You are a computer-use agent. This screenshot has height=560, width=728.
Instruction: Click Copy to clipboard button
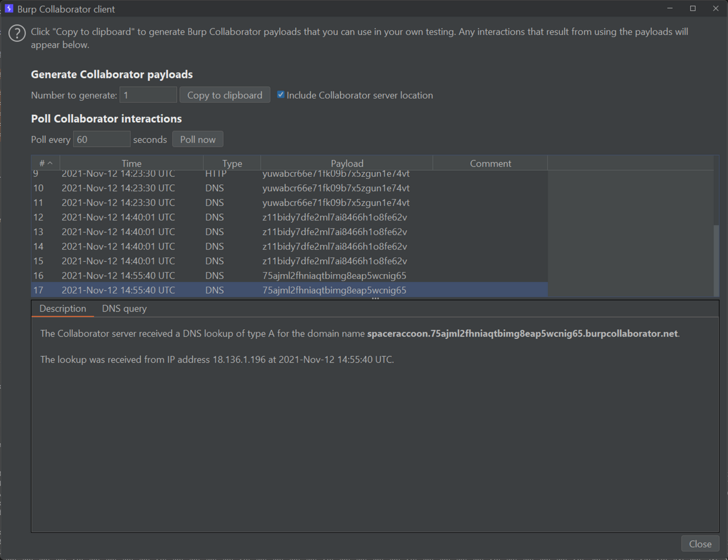tap(224, 94)
